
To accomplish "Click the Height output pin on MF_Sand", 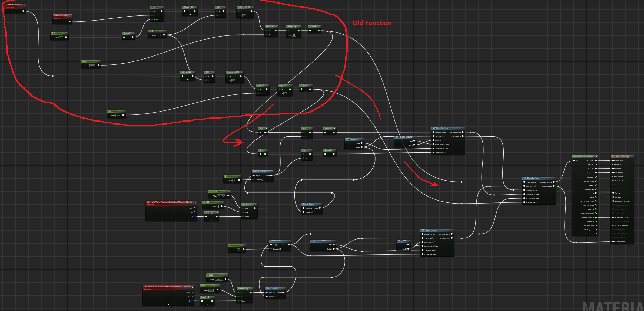I will (x=408, y=249).
